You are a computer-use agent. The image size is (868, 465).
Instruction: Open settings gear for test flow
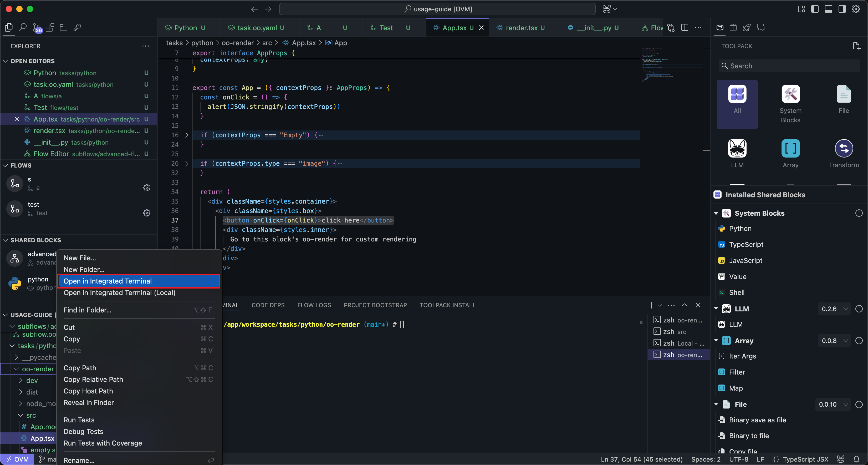147,213
